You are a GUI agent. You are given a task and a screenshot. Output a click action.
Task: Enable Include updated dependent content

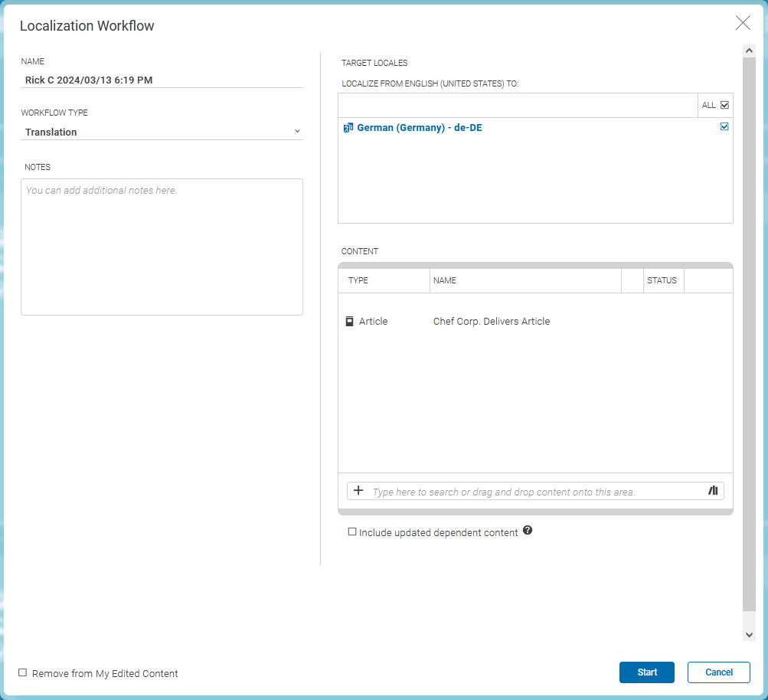pyautogui.click(x=352, y=531)
